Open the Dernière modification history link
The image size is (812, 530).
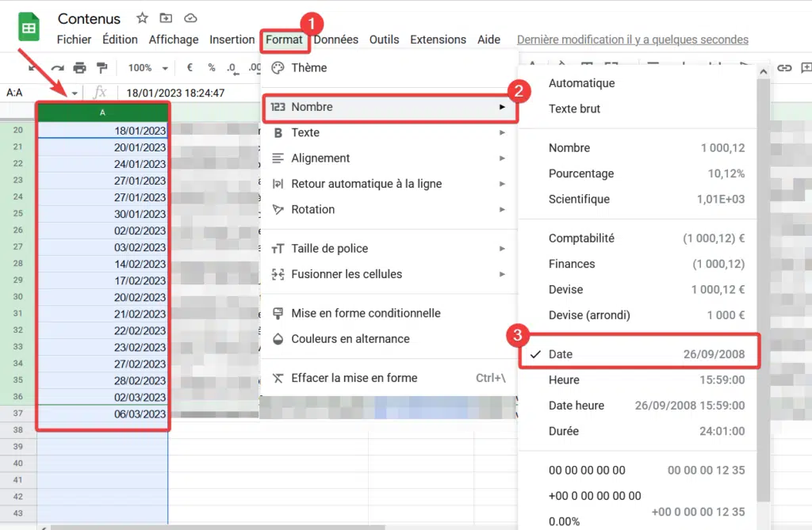632,40
